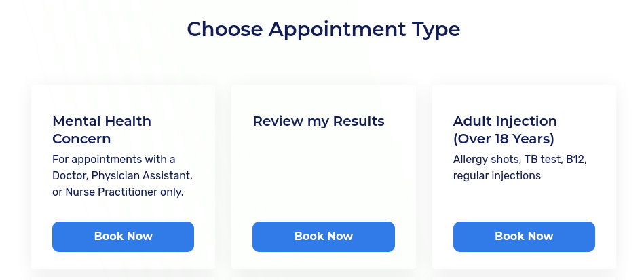The width and height of the screenshot is (644, 280).
Task: Click the word "Results" in the middle card
Action: (358, 121)
